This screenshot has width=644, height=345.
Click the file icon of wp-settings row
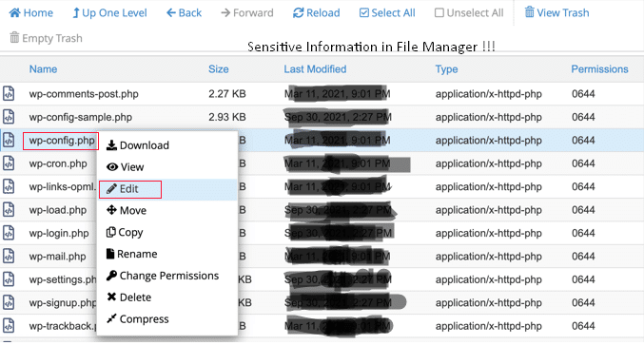9,279
